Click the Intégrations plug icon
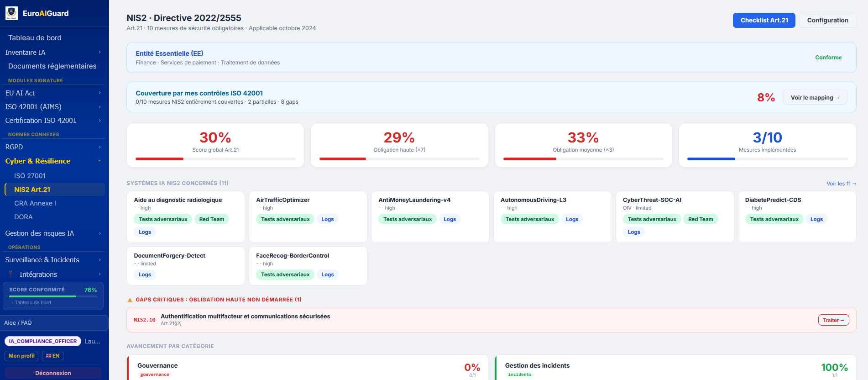Screen dimensions: 868x380 (10, 274)
